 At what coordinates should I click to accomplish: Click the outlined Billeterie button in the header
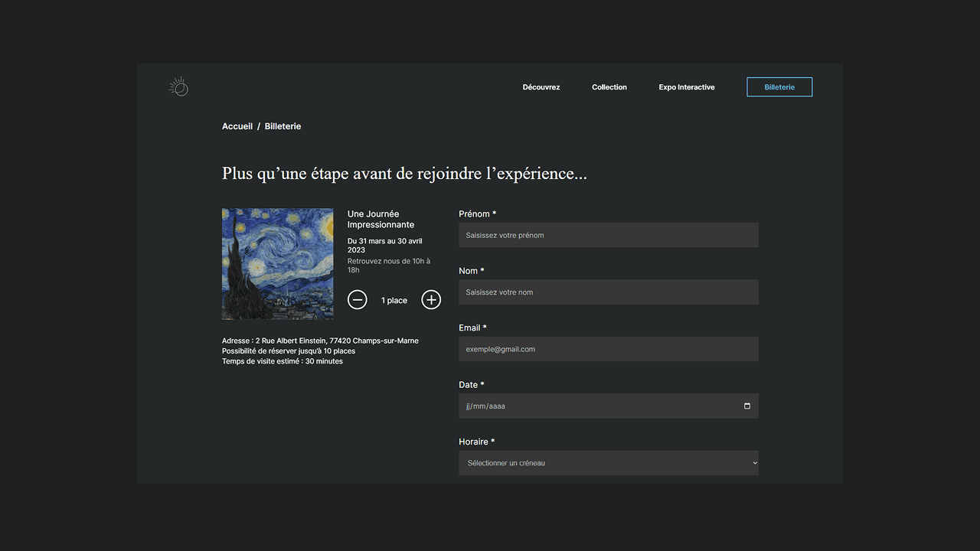point(779,87)
